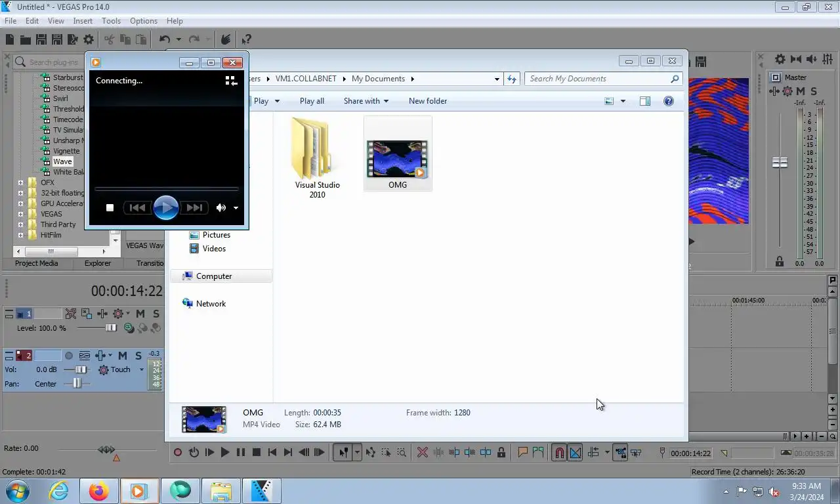The height and width of the screenshot is (504, 840).
Task: Click Play in Windows Media Player
Action: (166, 207)
